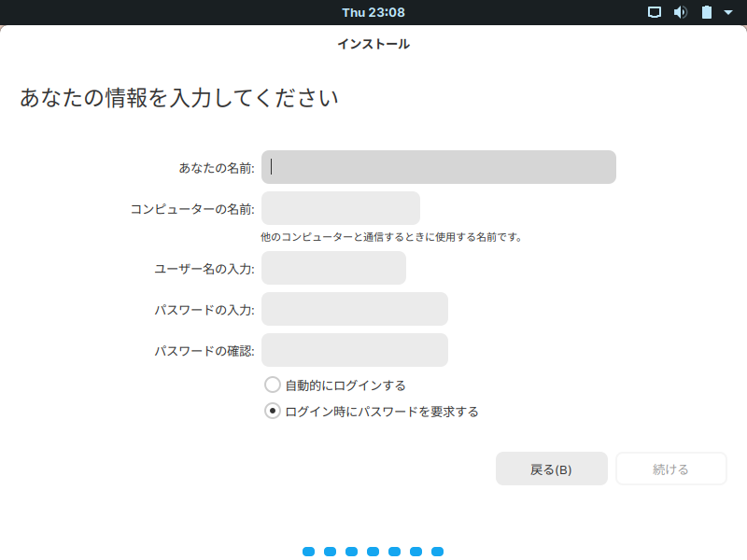The image size is (747, 560).
Task: Focus the パスワードの入力 field
Action: [355, 309]
